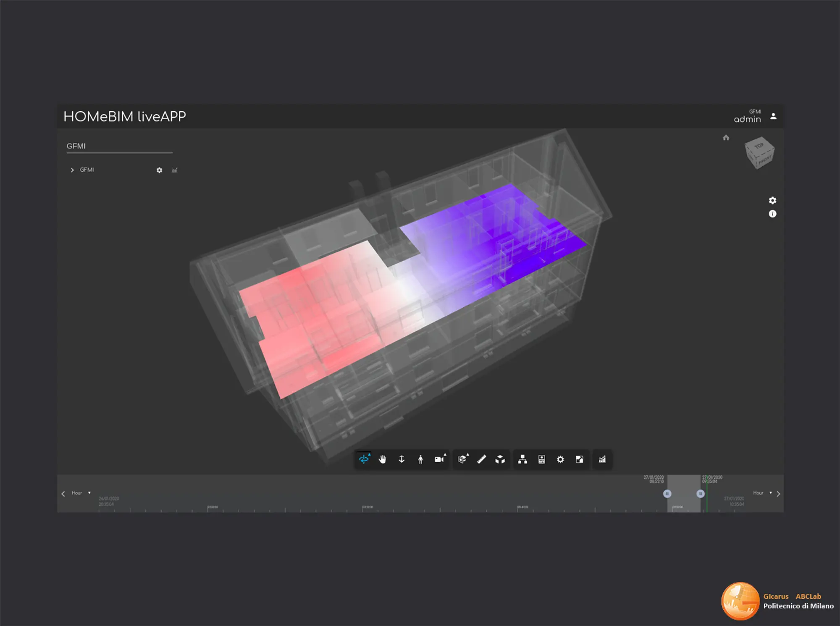Expand the GFMI tree item
Screen dimensions: 840x626
pos(72,170)
